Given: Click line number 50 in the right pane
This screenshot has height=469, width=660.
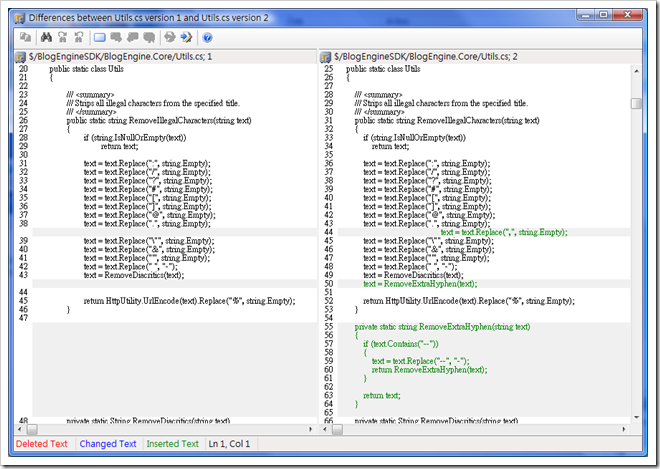Looking at the screenshot, I should 329,284.
